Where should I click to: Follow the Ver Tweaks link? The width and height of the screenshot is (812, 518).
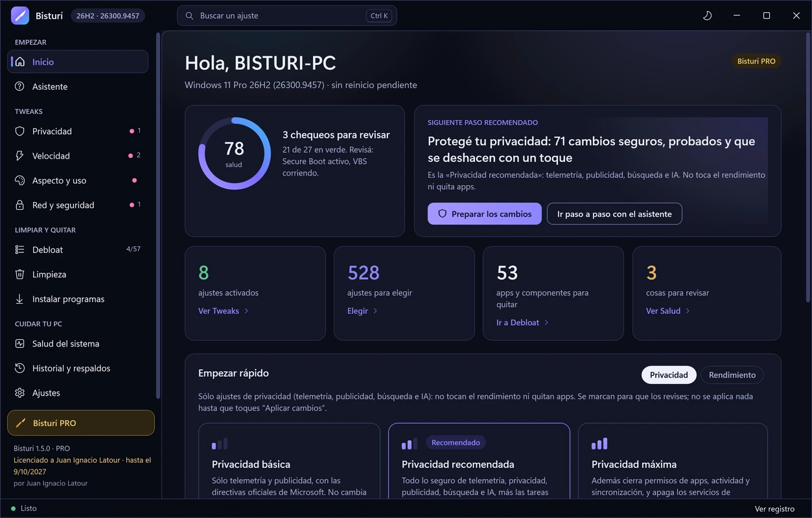[224, 311]
